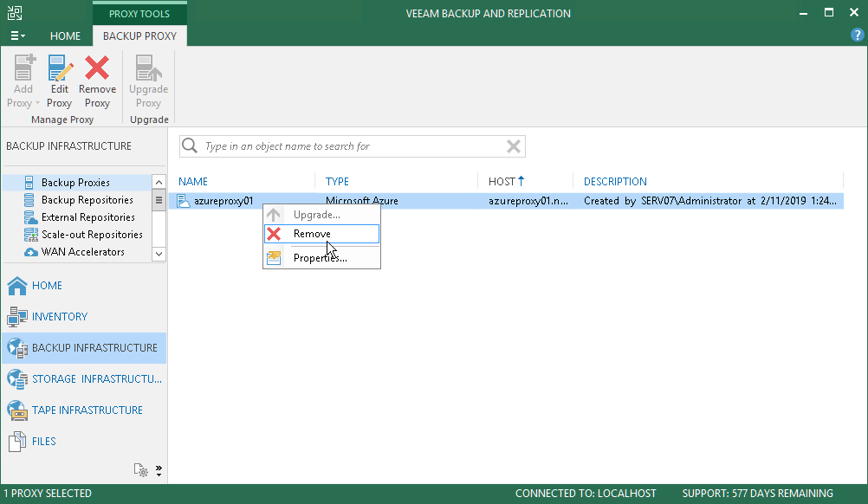This screenshot has height=504, width=868.
Task: Click the infrastructure tree scrollbar thumb
Action: click(x=159, y=200)
